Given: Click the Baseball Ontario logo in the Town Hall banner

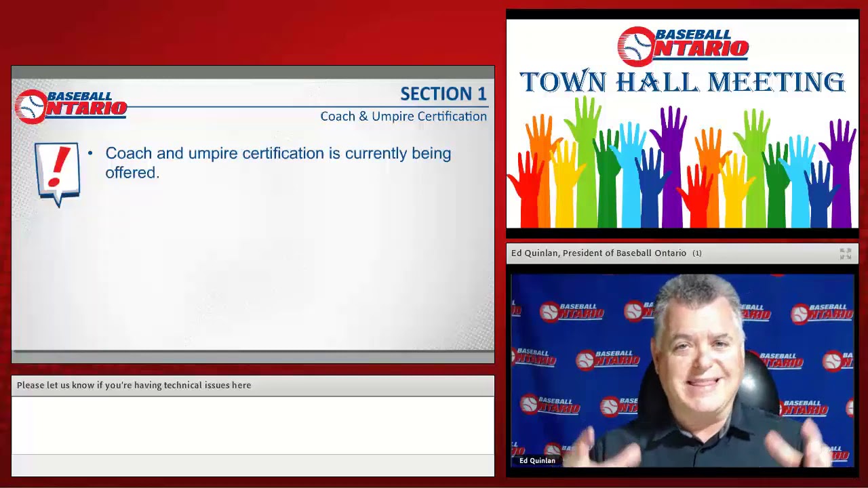Looking at the screenshot, I should coord(683,46).
